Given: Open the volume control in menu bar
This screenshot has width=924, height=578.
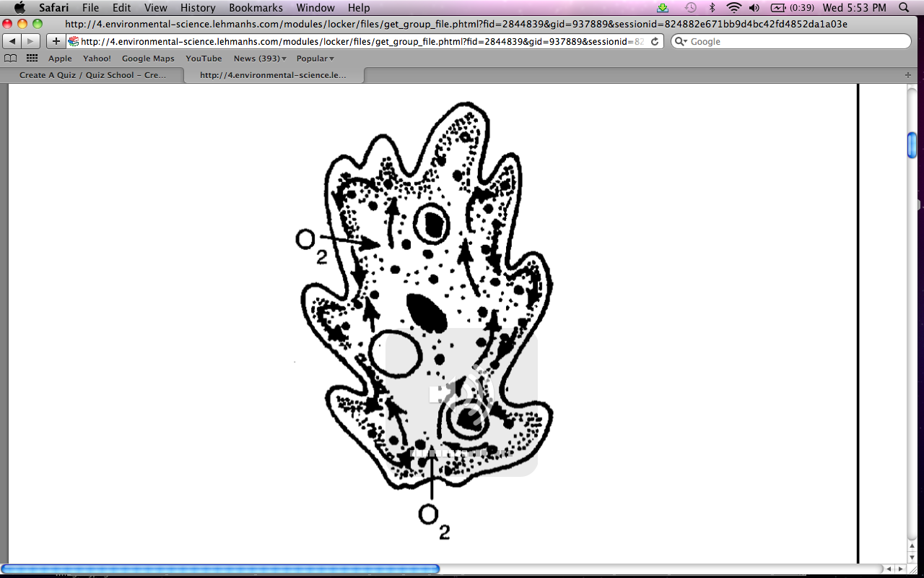Looking at the screenshot, I should [754, 8].
